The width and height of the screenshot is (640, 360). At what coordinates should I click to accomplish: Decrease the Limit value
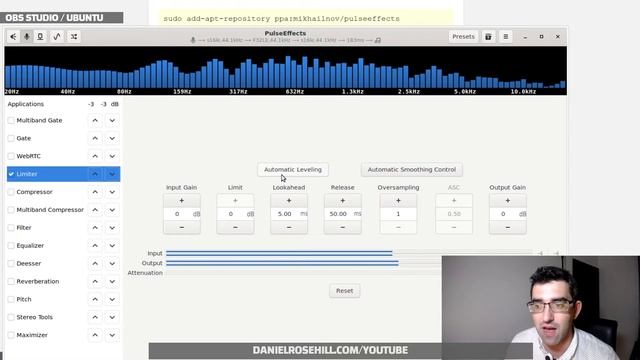[x=236, y=227]
